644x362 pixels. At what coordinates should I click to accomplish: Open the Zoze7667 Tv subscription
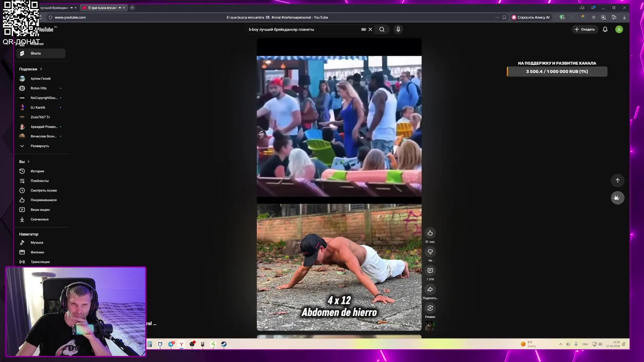click(41, 117)
